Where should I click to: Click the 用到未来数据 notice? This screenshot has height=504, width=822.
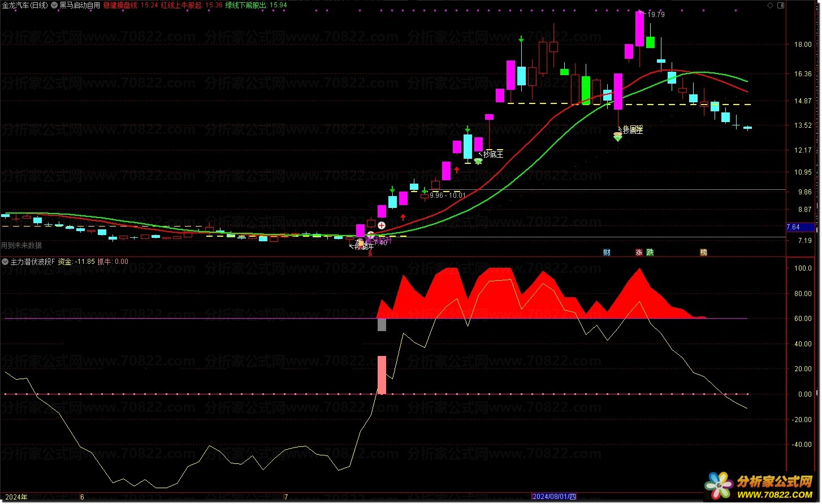click(x=21, y=245)
